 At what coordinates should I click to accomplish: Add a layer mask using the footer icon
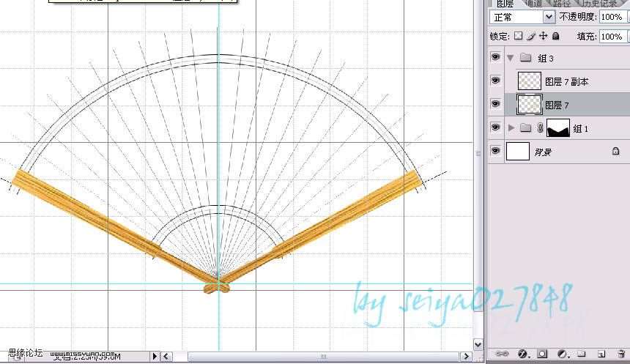542,354
